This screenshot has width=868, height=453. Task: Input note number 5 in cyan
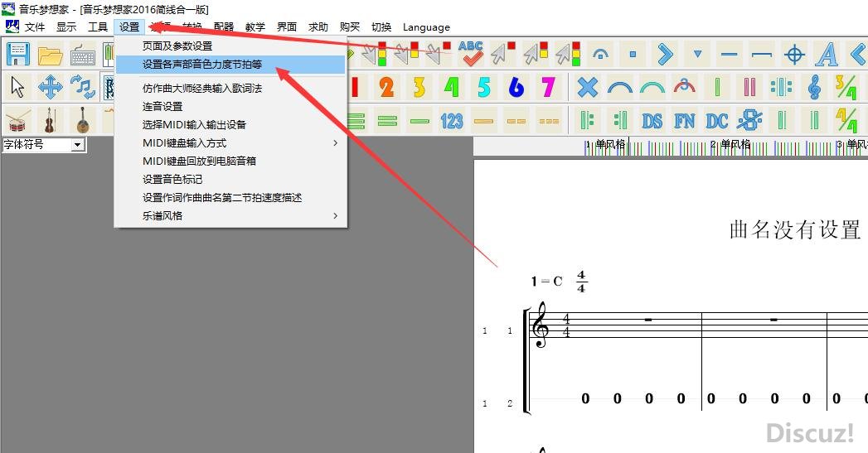[484, 88]
